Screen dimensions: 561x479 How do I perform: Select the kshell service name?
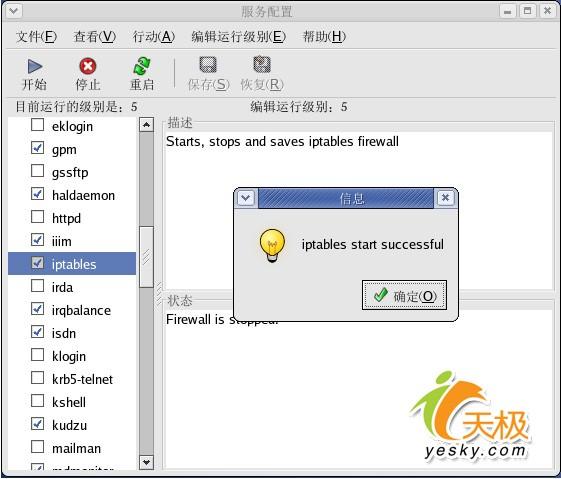[69, 403]
